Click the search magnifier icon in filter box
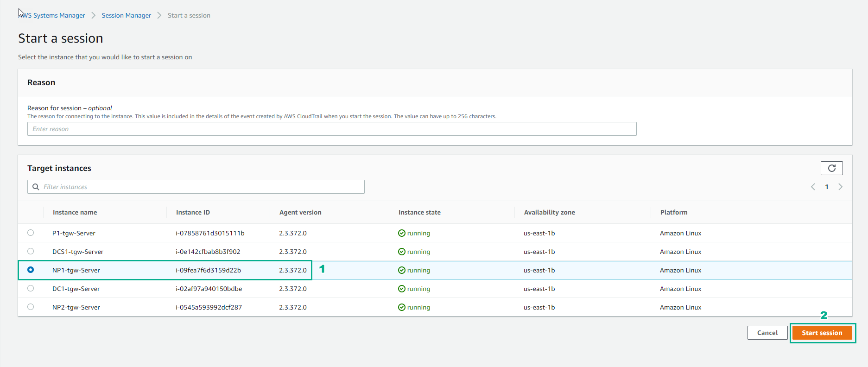This screenshot has width=868, height=367. [36, 187]
